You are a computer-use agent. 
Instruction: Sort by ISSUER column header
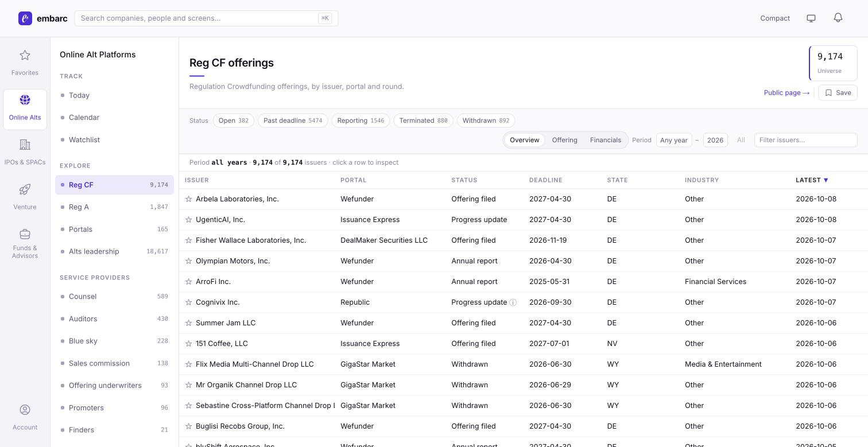click(x=197, y=180)
